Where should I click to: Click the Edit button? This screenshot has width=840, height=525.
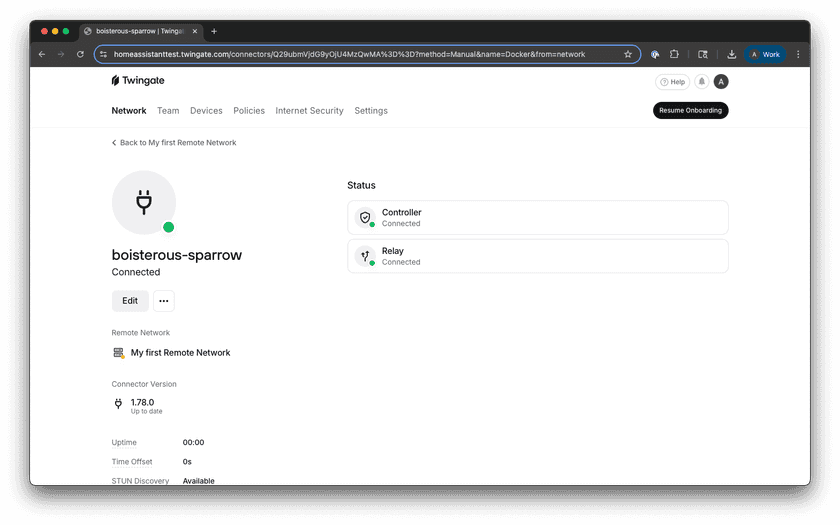(x=130, y=301)
